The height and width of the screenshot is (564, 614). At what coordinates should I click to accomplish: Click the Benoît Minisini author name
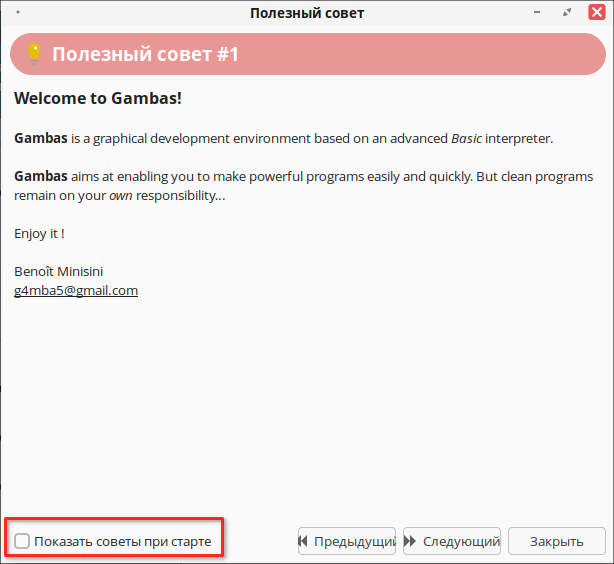(x=59, y=271)
